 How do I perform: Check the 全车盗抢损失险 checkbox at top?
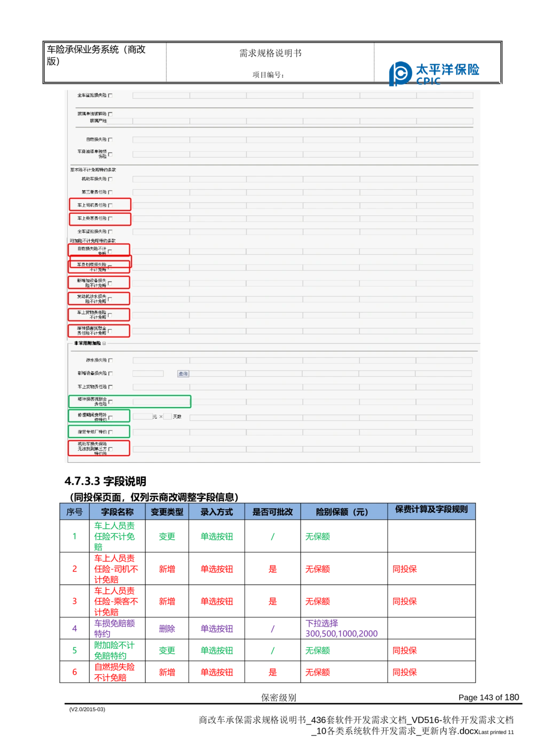point(111,96)
